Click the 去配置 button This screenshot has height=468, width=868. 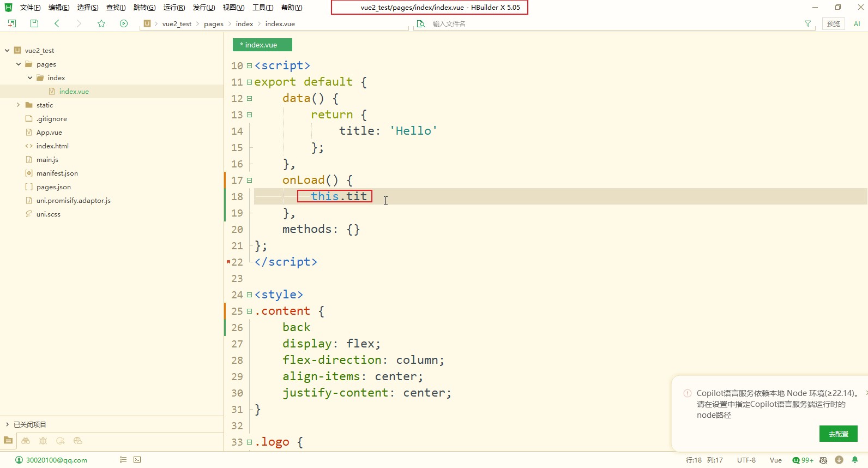click(x=838, y=434)
